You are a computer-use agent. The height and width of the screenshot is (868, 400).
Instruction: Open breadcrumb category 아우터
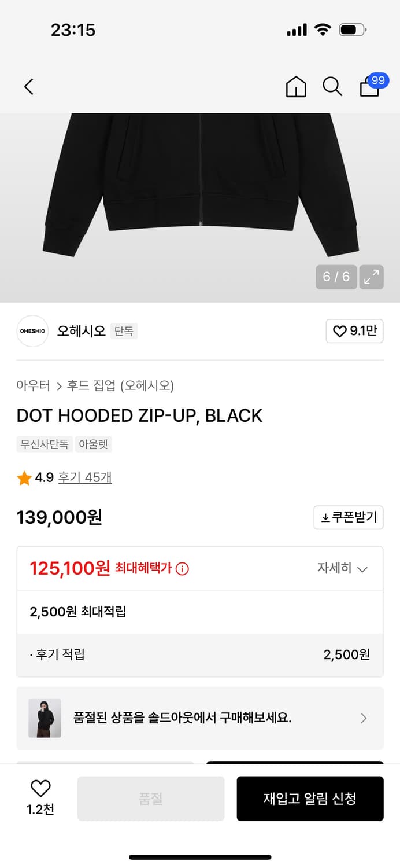(x=33, y=385)
